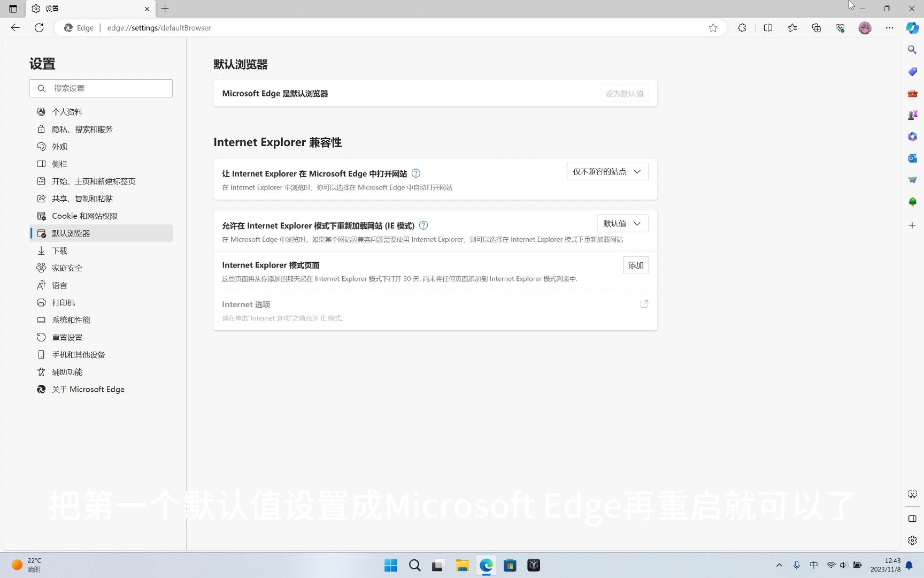The height and width of the screenshot is (578, 924).
Task: Open sidebar screenshot capture icon
Action: 912,495
